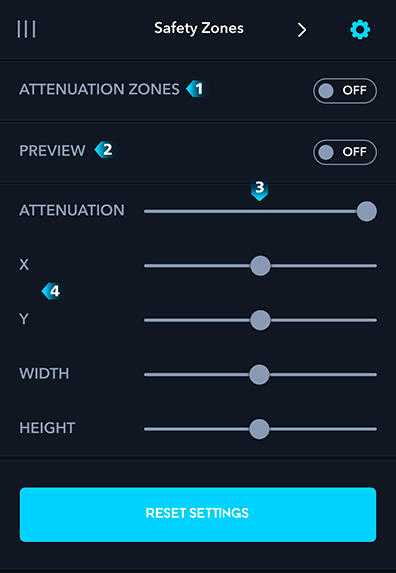
Task: Click callout marker number 1
Action: (195, 89)
